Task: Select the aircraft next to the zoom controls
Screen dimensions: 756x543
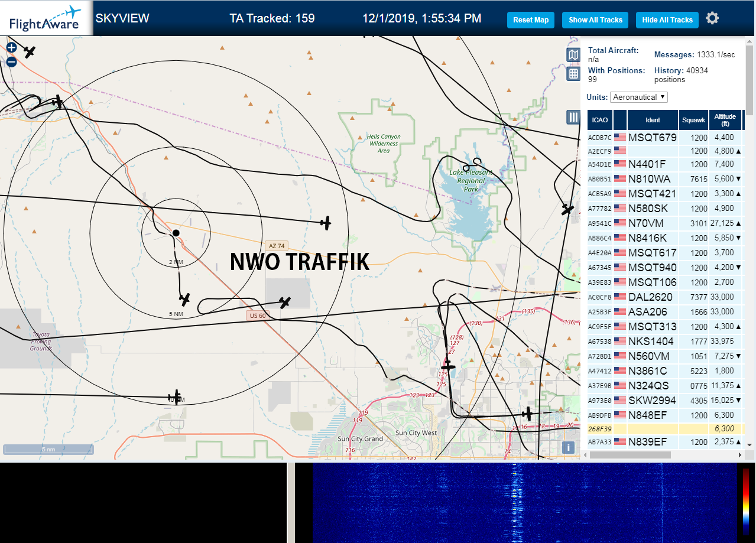Action: 30,52
